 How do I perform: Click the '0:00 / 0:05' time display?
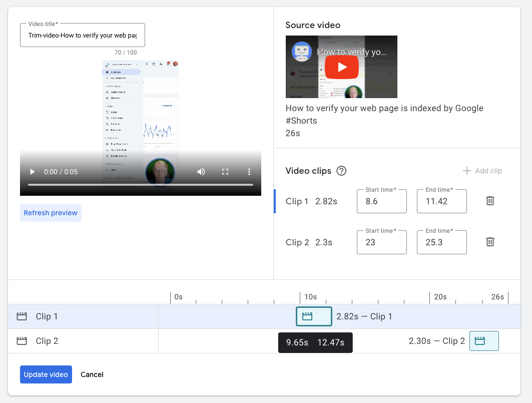pyautogui.click(x=61, y=172)
